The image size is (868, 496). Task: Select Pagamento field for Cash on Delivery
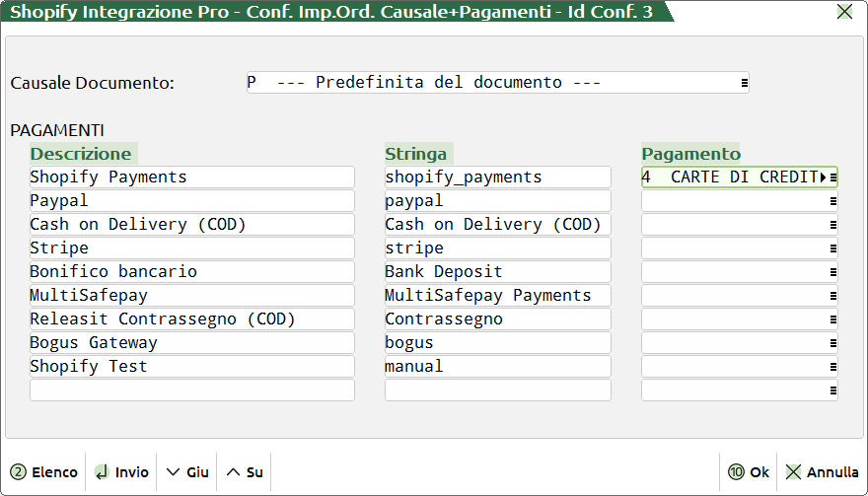point(733,225)
